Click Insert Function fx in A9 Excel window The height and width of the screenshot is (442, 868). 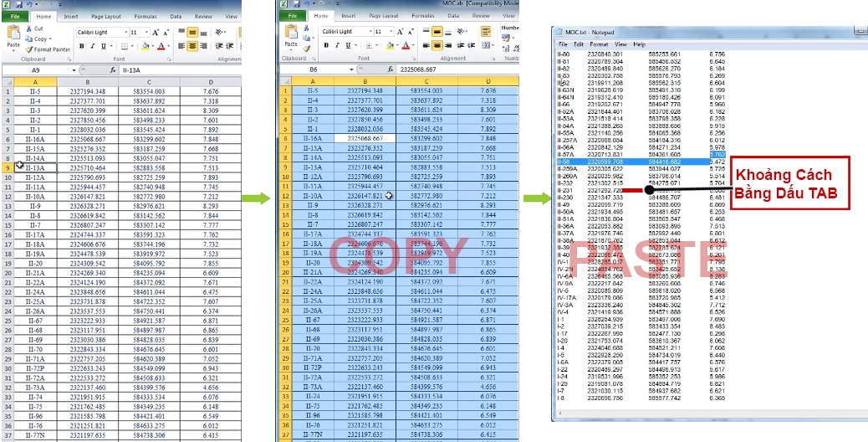pyautogui.click(x=113, y=70)
